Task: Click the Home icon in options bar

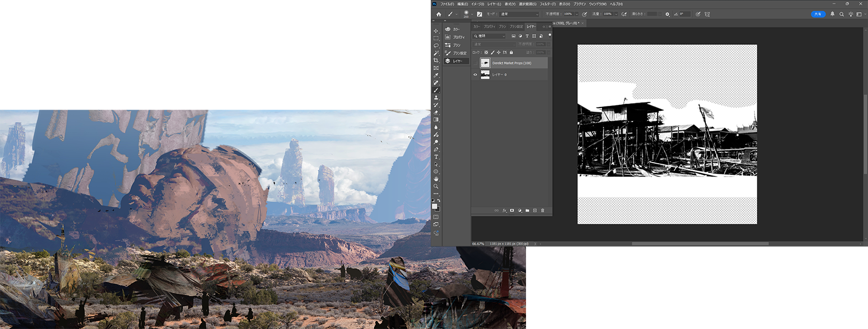Action: [x=439, y=14]
